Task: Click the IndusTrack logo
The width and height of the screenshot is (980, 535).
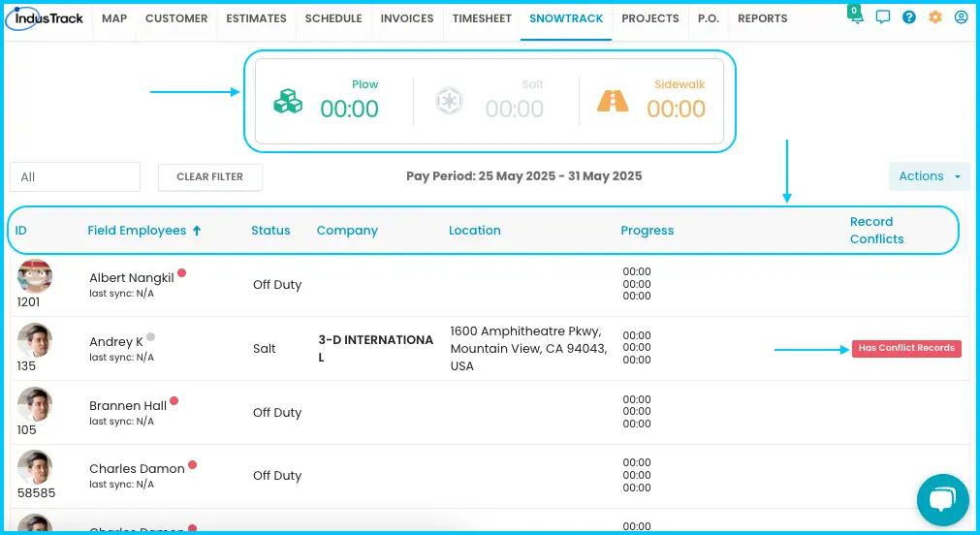Action: click(45, 18)
